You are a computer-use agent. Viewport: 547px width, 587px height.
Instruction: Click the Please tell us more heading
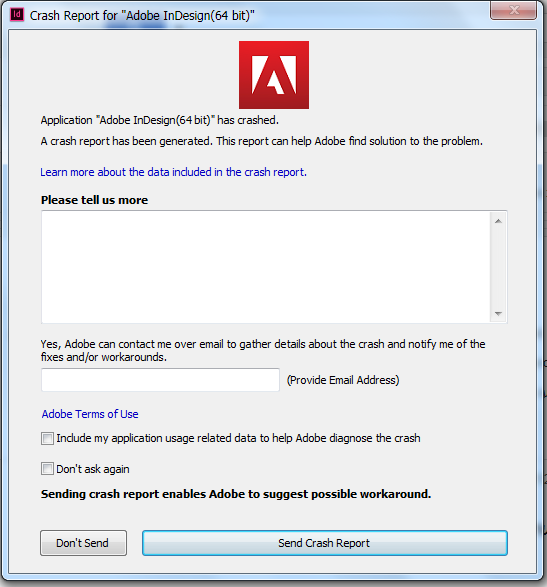point(94,200)
